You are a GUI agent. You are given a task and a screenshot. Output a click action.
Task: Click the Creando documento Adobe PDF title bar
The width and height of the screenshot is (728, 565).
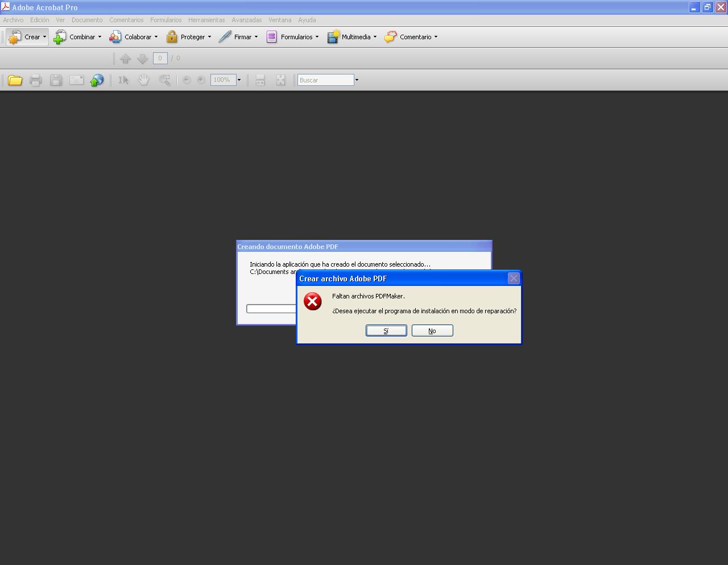pyautogui.click(x=364, y=246)
